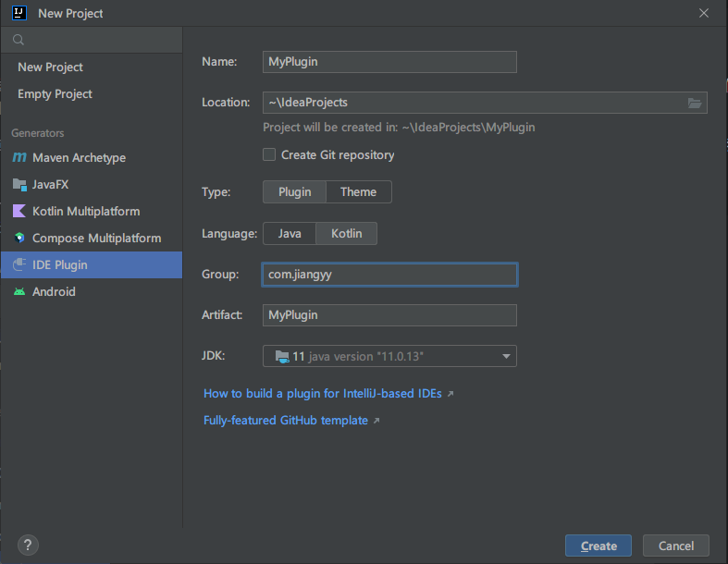Select Theme as the project type
Image resolution: width=728 pixels, height=564 pixels.
tap(358, 191)
